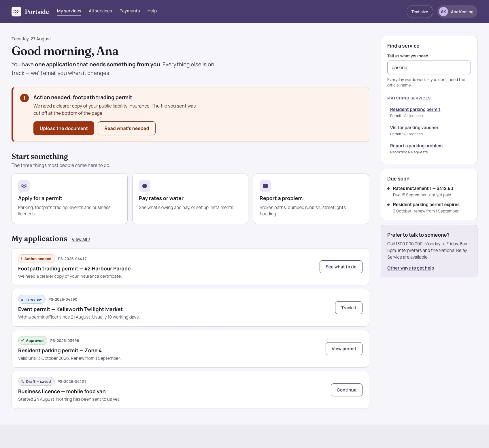Open the Pay rates or water card

click(190, 199)
